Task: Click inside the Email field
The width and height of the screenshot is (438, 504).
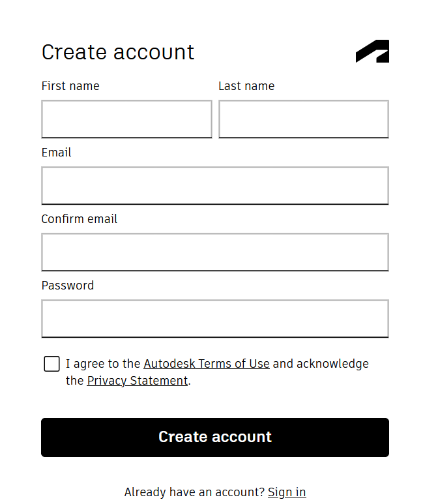Action: click(x=215, y=185)
